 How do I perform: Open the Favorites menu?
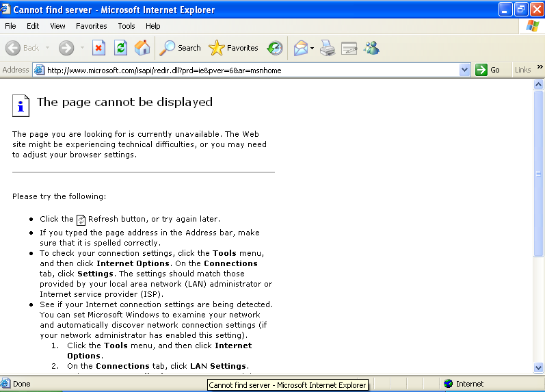[92, 26]
